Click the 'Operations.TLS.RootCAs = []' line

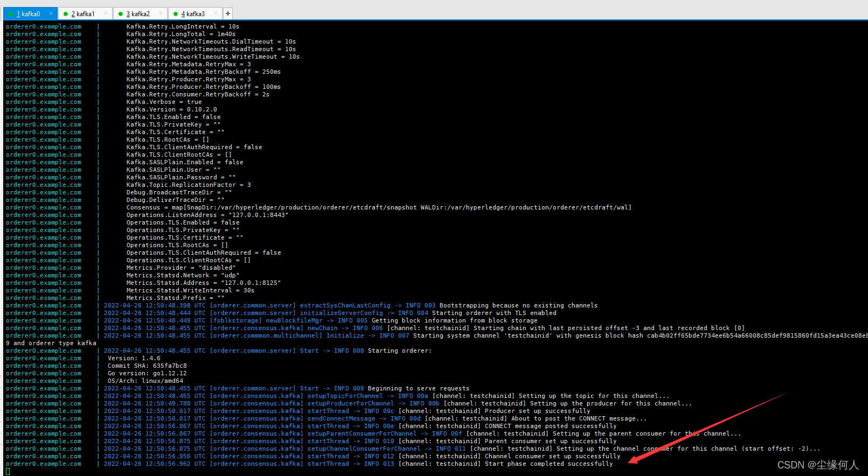[177, 245]
